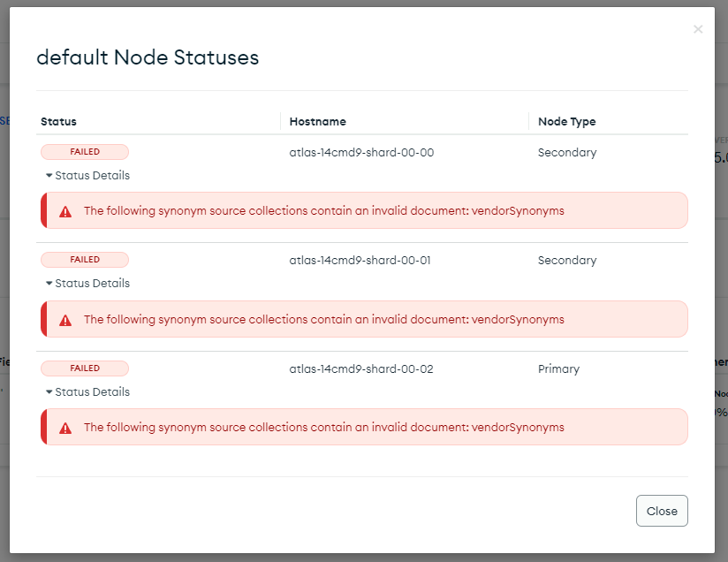Click the Status column header
This screenshot has height=562, width=728.
click(x=59, y=122)
